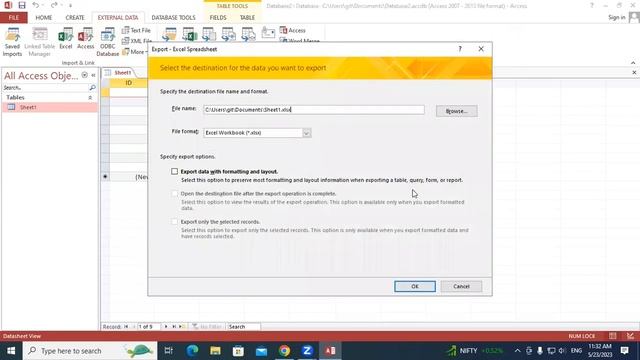Undo the last action
This screenshot has width=640, height=360.
point(36,5)
